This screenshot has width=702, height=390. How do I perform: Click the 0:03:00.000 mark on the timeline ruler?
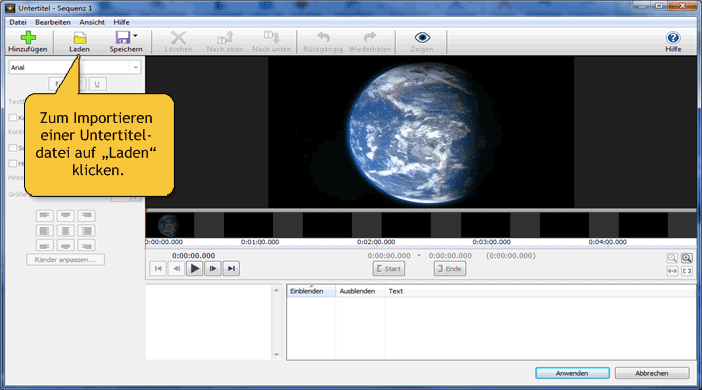coord(492,242)
